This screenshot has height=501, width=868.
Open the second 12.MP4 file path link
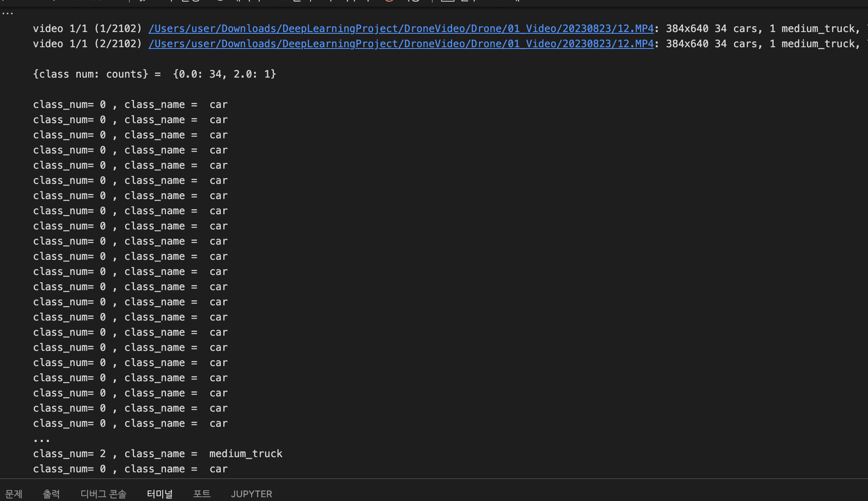click(x=400, y=43)
